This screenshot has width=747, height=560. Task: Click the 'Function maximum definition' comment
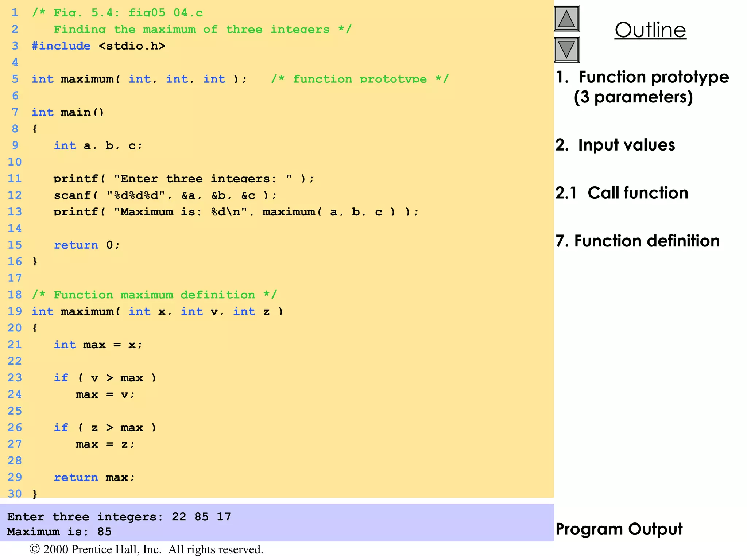pyautogui.click(x=154, y=295)
